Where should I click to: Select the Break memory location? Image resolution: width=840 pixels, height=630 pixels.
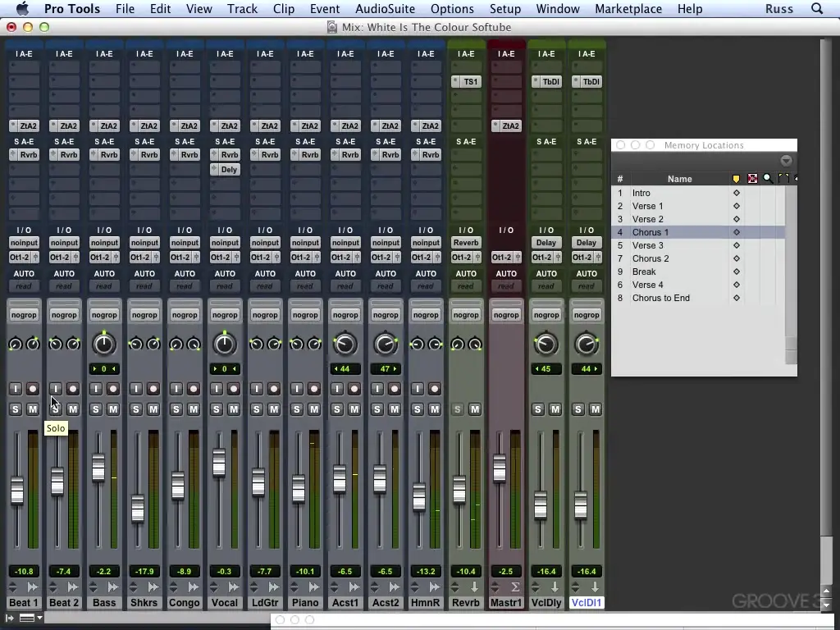698,272
